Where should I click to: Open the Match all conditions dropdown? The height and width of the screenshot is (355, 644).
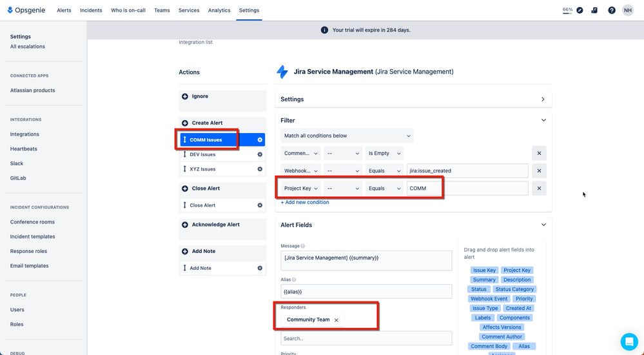click(x=347, y=136)
